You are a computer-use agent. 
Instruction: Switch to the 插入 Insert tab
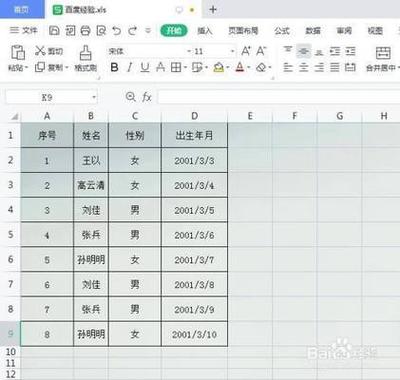click(205, 31)
